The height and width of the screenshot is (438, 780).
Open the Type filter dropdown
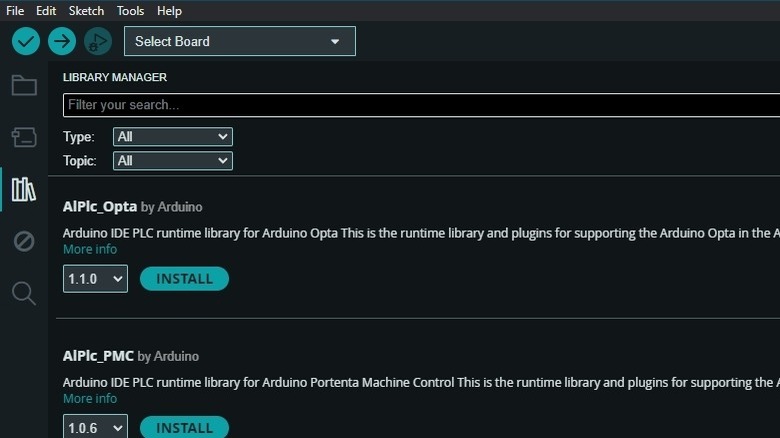172,137
